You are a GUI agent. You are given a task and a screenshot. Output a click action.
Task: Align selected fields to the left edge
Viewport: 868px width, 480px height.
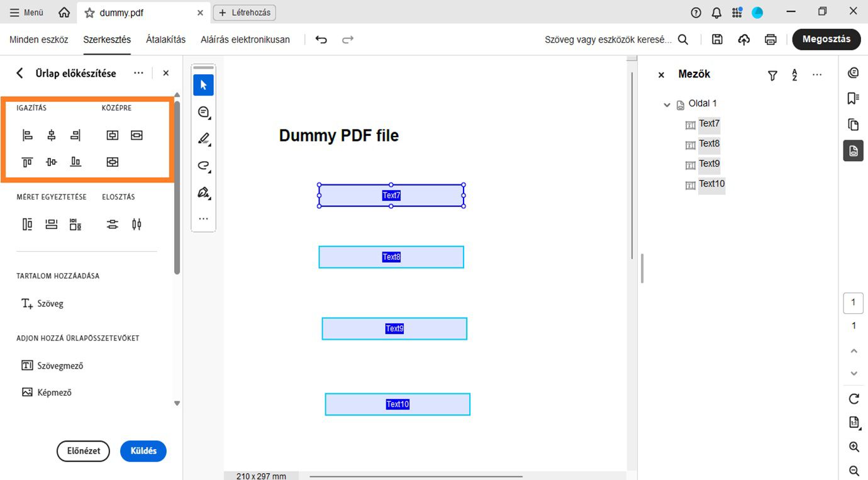[27, 135]
